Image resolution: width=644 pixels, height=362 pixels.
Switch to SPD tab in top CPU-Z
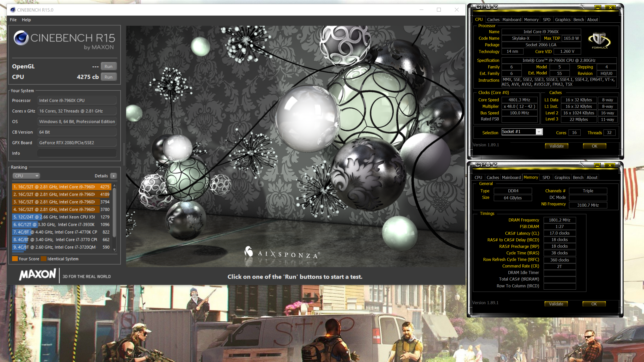click(x=546, y=20)
